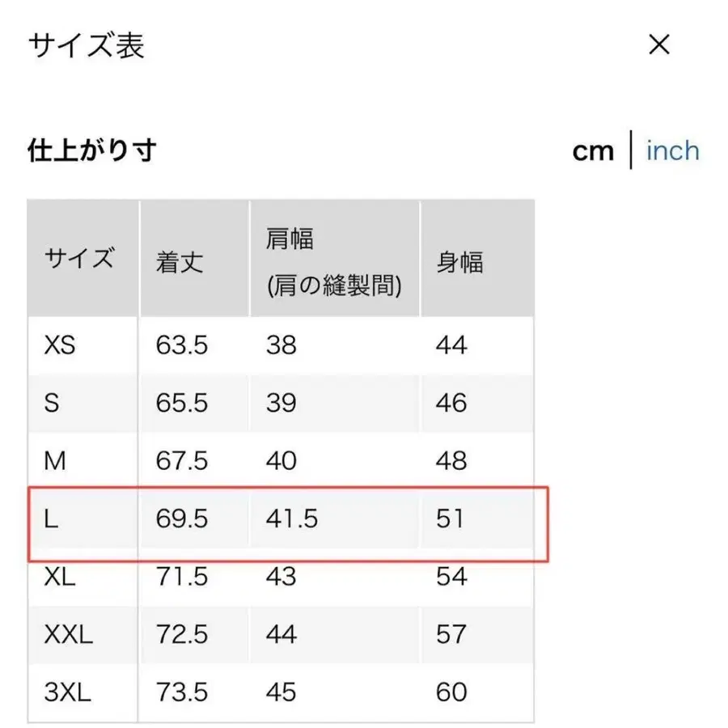
Task: Select the cm unit option
Action: point(595,151)
